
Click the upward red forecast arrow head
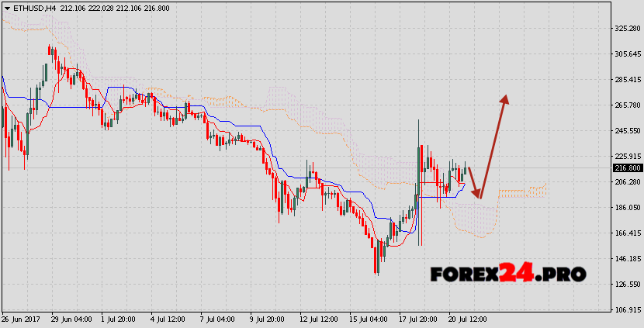tap(505, 99)
